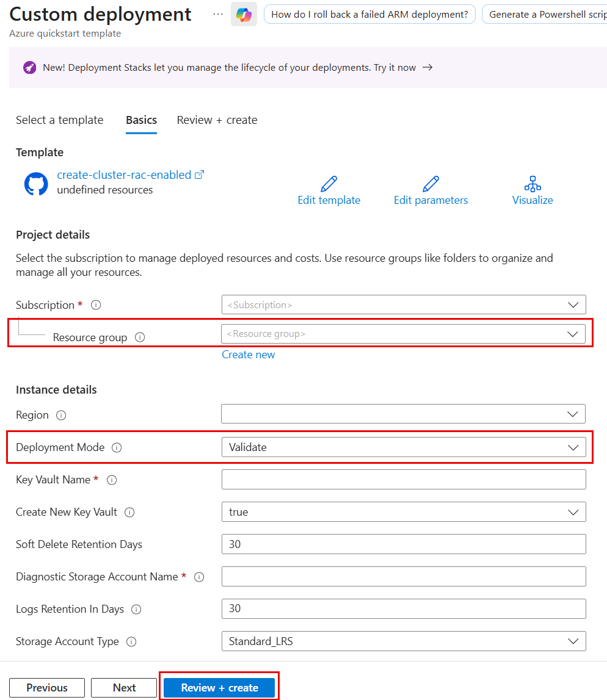Click the Edit template pencil icon
This screenshot has height=700, width=607.
tap(329, 184)
